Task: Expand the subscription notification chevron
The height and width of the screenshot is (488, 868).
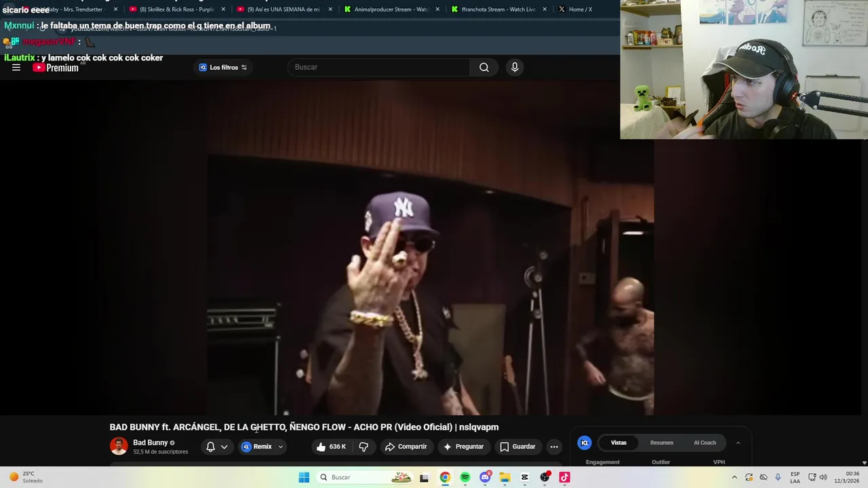Action: [x=224, y=447]
